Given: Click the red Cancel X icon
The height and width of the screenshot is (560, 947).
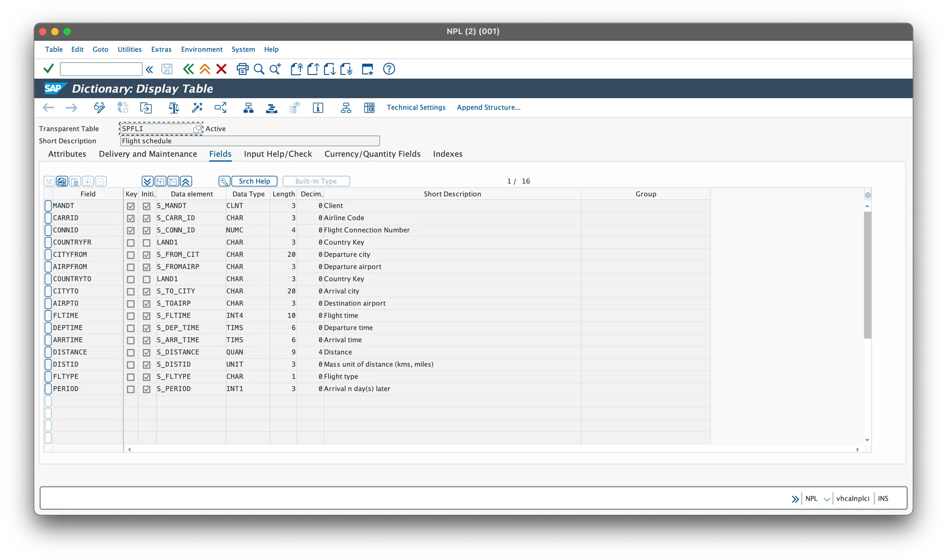Looking at the screenshot, I should point(221,69).
